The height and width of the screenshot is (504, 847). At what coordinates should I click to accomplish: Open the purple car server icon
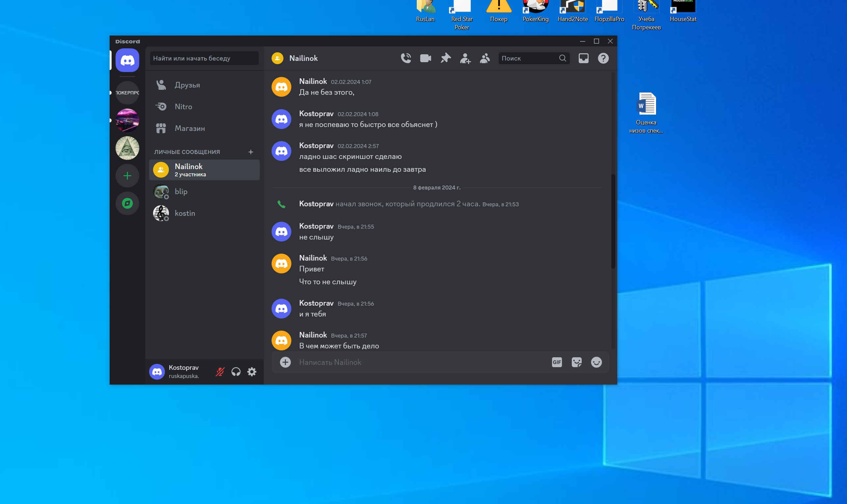[127, 120]
